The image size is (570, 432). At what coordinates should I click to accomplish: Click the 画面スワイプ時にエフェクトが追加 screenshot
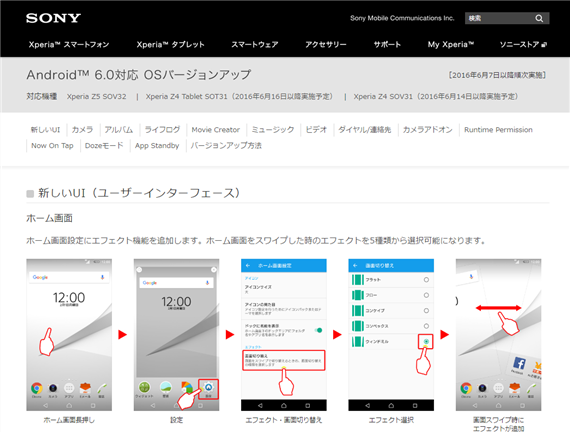(498, 335)
